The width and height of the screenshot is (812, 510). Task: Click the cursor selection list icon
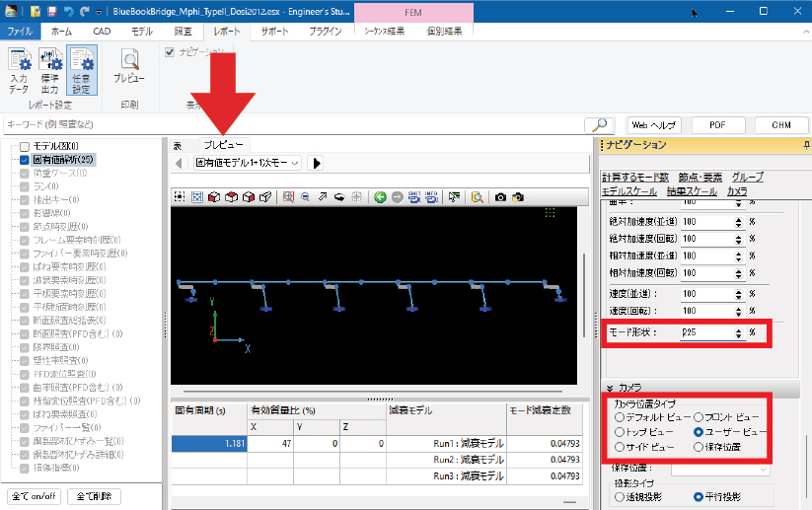(x=454, y=196)
